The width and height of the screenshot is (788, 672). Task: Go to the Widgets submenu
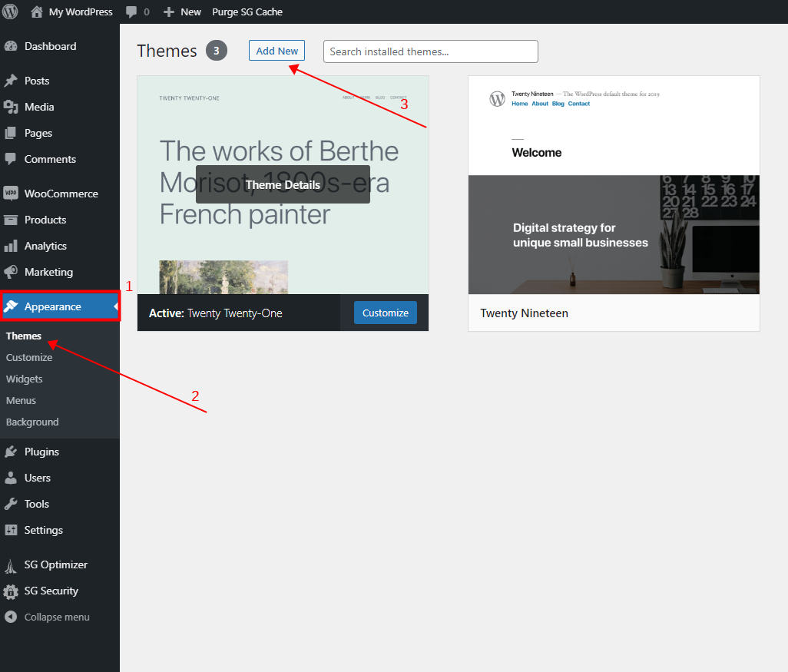click(24, 379)
